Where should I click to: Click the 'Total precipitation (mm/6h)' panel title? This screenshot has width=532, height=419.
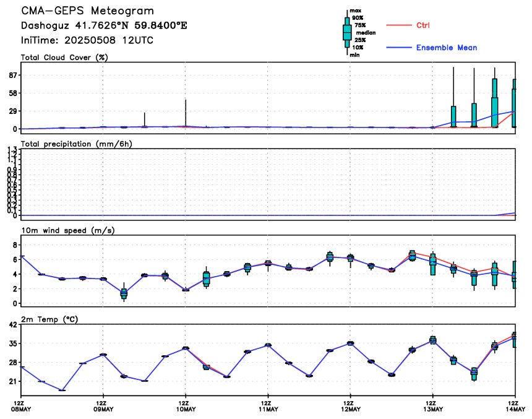pyautogui.click(x=76, y=144)
